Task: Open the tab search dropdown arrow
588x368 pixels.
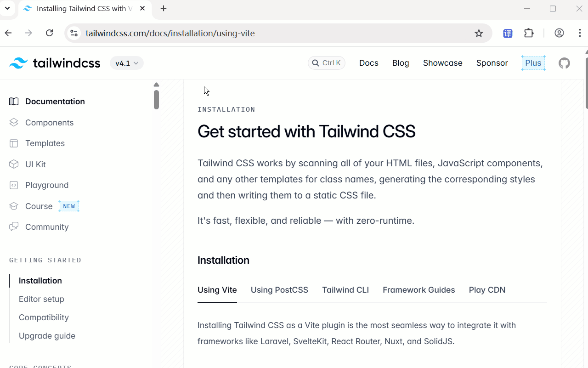Action: click(x=7, y=8)
